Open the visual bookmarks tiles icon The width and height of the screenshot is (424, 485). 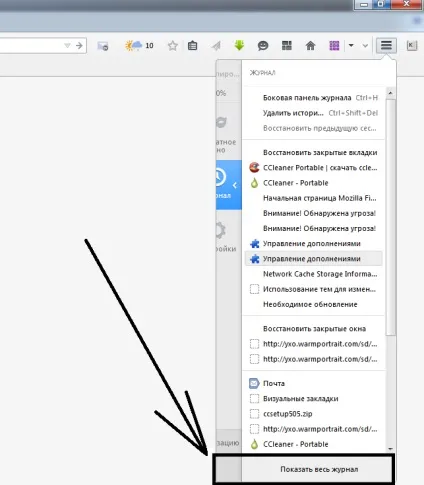point(287,45)
